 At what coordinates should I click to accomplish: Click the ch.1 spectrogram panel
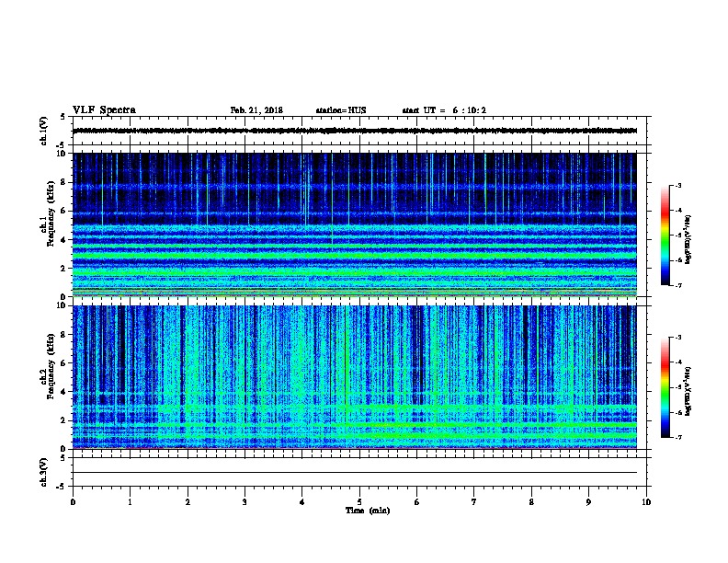coord(355,224)
